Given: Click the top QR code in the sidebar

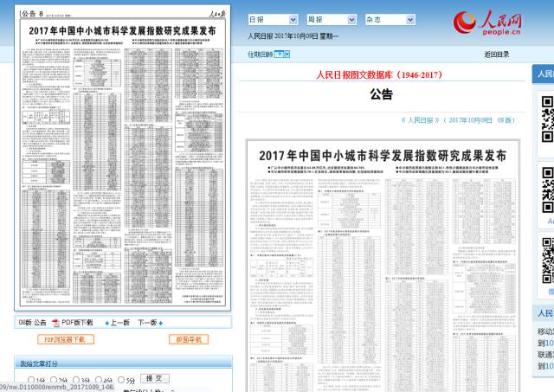Looking at the screenshot, I should [x=547, y=119].
